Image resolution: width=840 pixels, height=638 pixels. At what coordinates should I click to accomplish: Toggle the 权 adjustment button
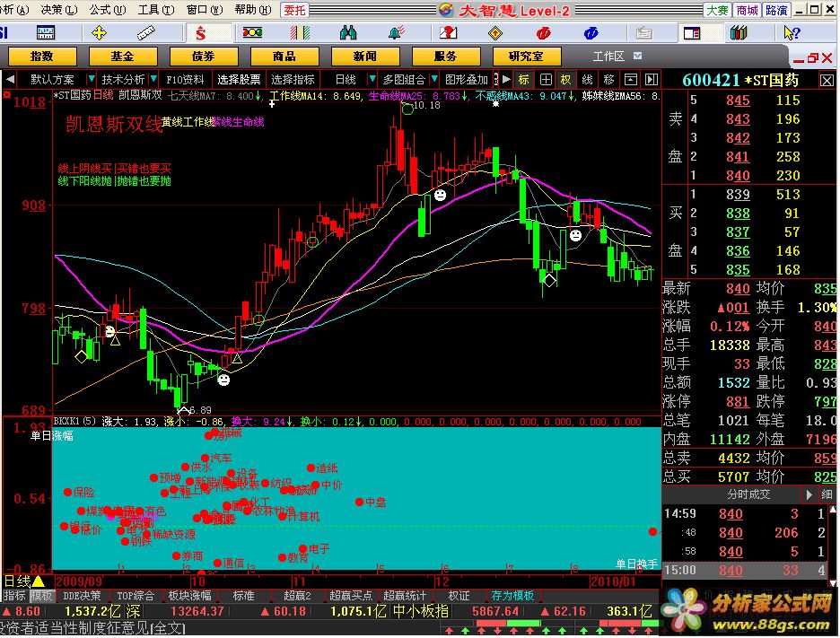(565, 80)
